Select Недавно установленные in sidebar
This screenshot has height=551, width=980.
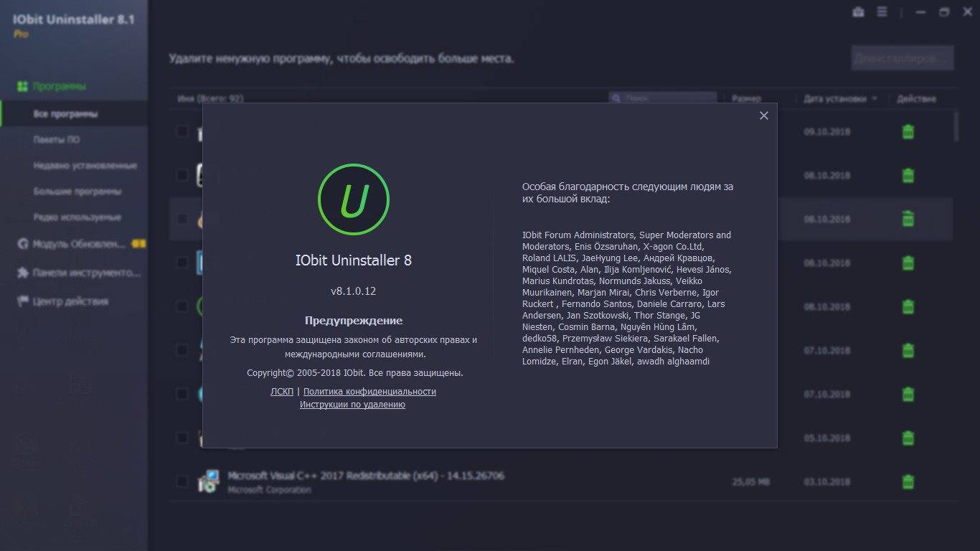85,166
